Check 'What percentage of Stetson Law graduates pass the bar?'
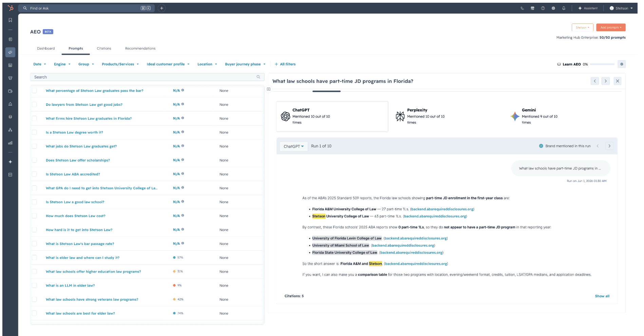The image size is (644, 336). click(34, 91)
